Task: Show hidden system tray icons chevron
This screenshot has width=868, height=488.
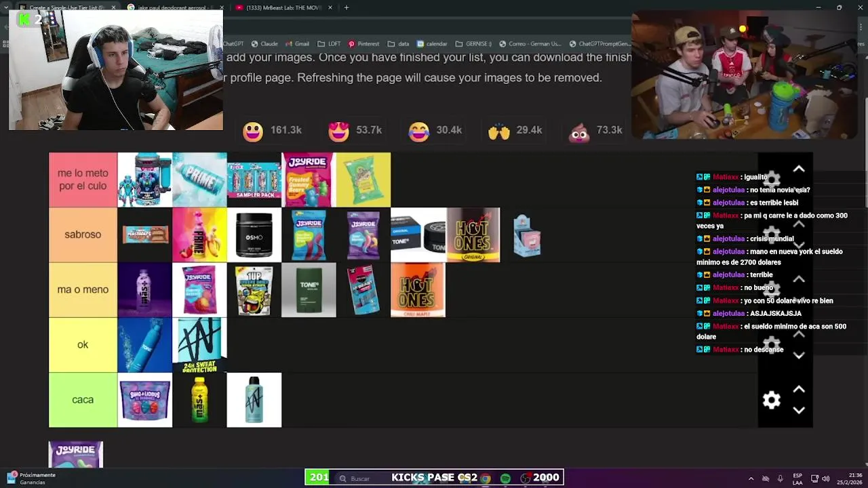Action: 751,479
